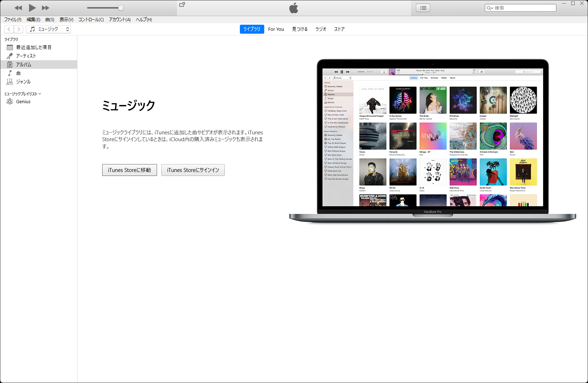Open the search filter magnifier dropdown

(x=490, y=8)
